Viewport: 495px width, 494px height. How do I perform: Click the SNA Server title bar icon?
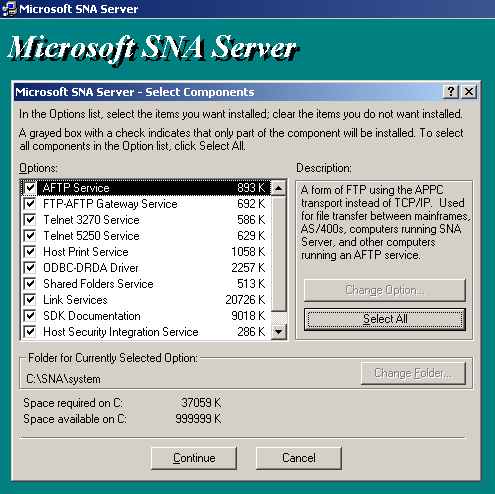pos(9,9)
